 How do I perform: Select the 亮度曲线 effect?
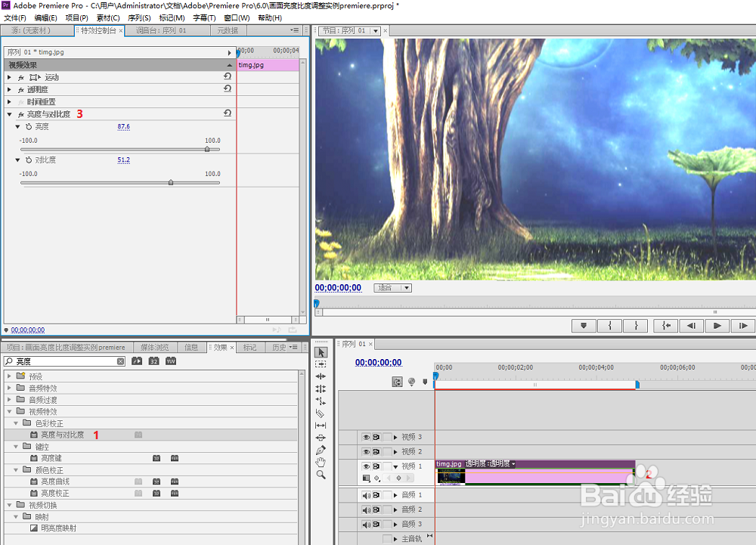pos(55,482)
